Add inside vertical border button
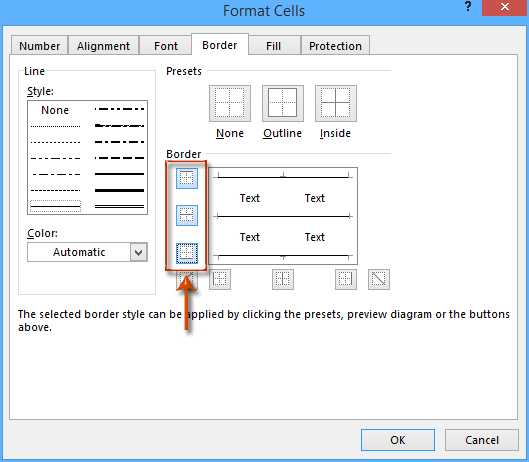This screenshot has width=529, height=462. pyautogui.click(x=283, y=279)
